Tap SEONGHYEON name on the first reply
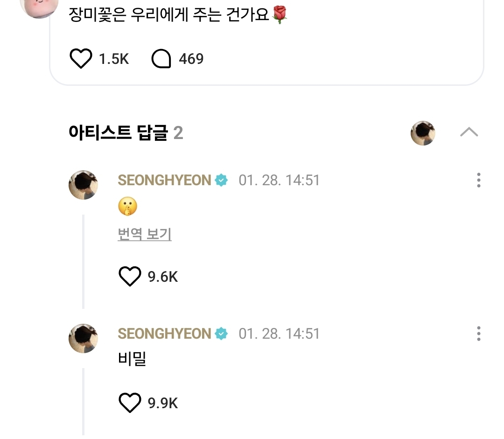Image resolution: width=504 pixels, height=439 pixels. 164,180
